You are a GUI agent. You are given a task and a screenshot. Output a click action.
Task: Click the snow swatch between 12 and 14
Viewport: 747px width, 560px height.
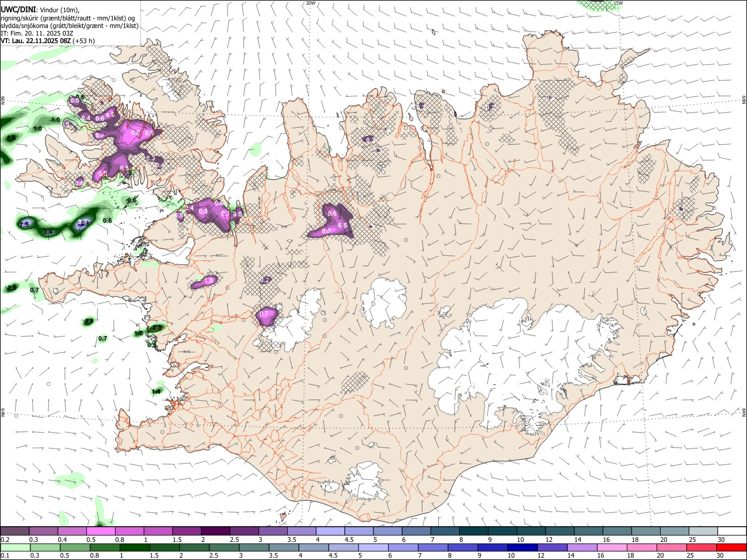[559, 531]
